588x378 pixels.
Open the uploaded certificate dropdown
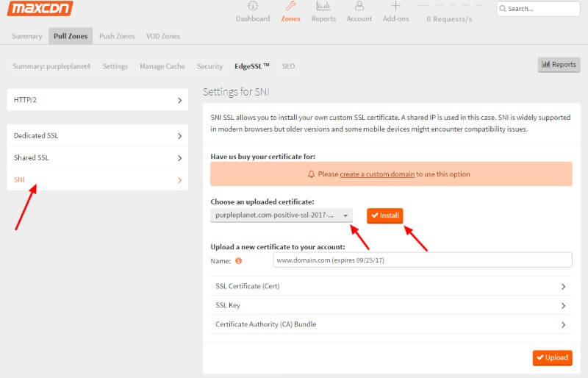tap(281, 215)
